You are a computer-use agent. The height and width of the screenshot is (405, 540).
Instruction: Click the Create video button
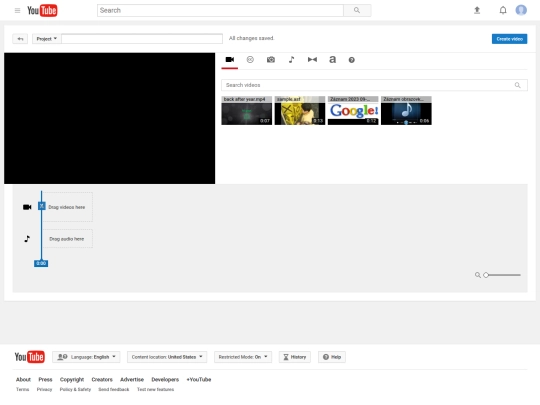tap(509, 39)
